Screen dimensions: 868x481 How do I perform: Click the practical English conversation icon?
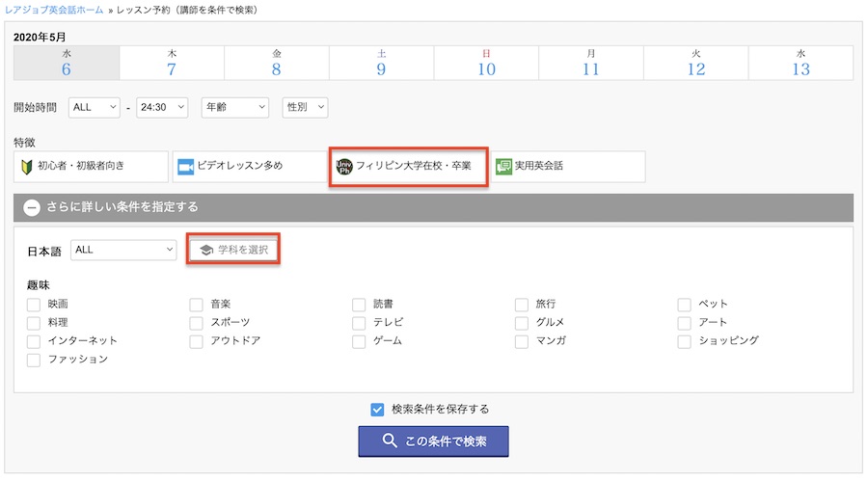coord(503,166)
